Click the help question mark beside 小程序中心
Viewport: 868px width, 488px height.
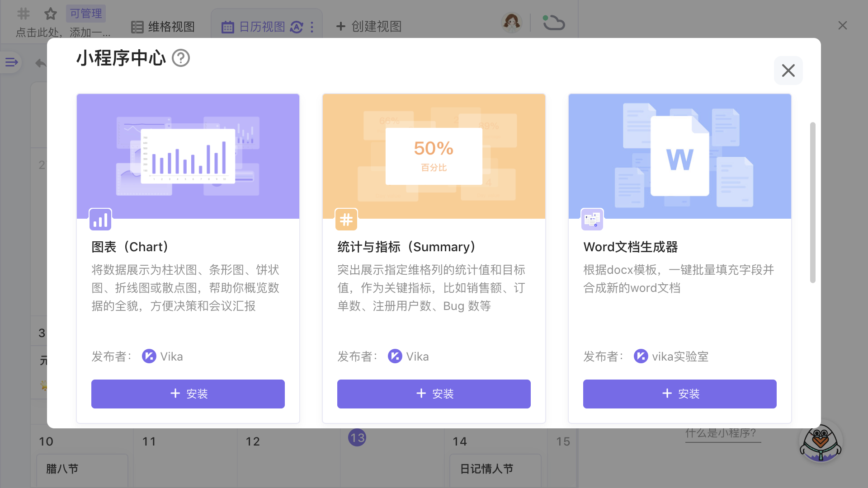[181, 58]
